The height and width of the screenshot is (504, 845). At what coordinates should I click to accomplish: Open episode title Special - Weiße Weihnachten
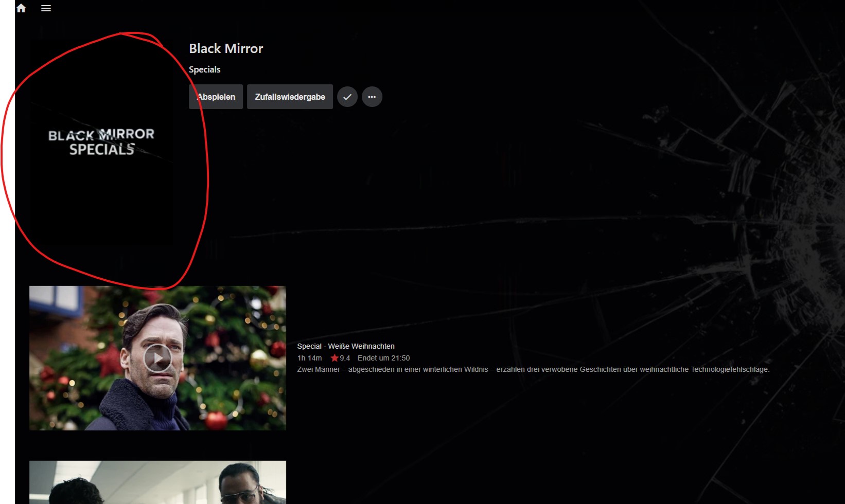(346, 346)
